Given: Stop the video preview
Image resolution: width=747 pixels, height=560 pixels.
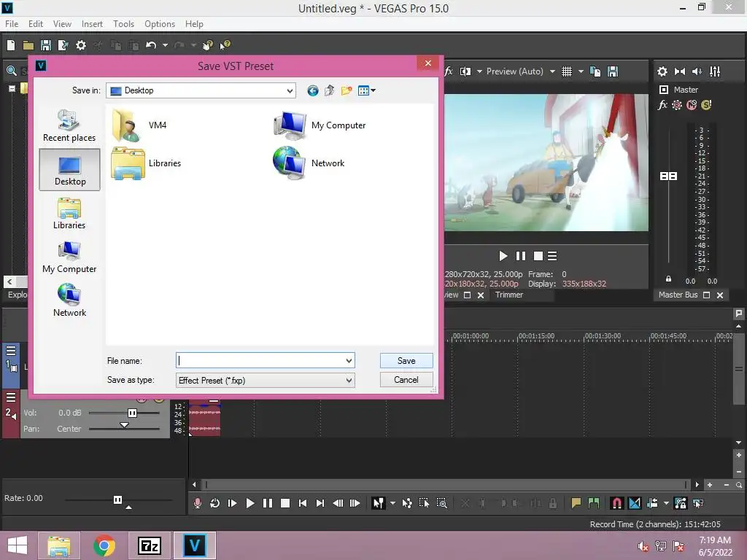Looking at the screenshot, I should (538, 256).
